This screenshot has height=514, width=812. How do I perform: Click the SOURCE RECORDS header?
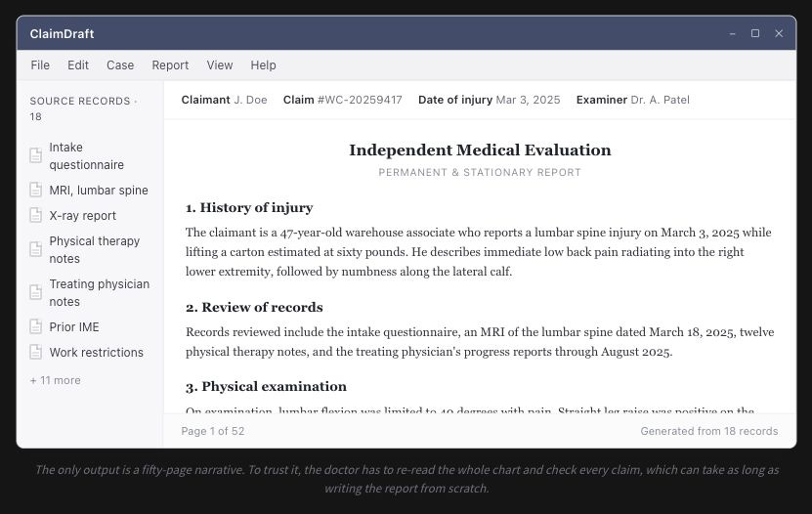tap(83, 108)
